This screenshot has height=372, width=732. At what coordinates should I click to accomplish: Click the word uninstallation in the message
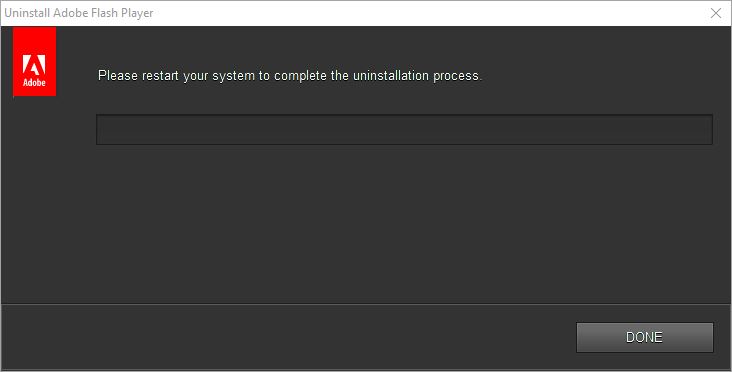coord(391,76)
